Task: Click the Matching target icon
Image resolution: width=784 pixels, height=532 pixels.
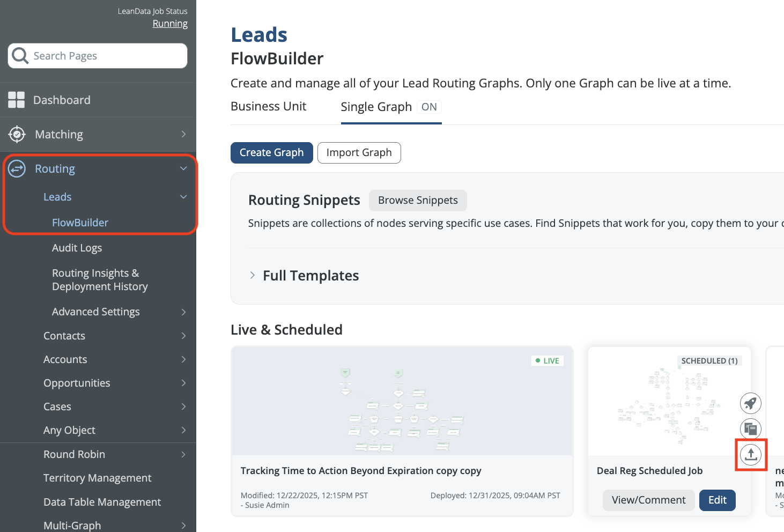Action: click(17, 134)
